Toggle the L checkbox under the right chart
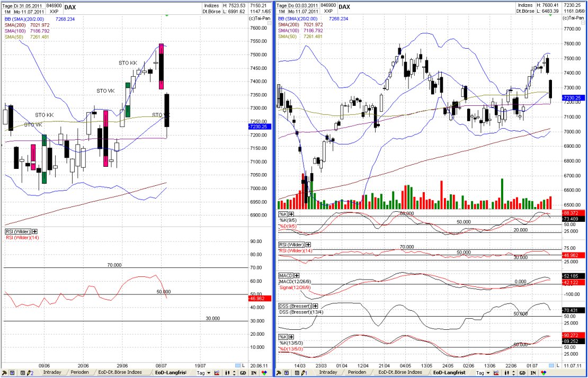 click(553, 365)
